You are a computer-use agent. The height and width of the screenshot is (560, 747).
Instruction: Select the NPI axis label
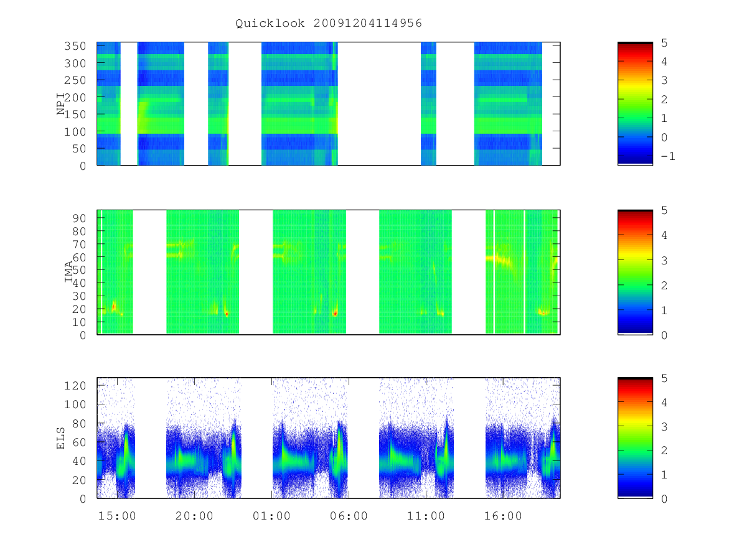(62, 104)
